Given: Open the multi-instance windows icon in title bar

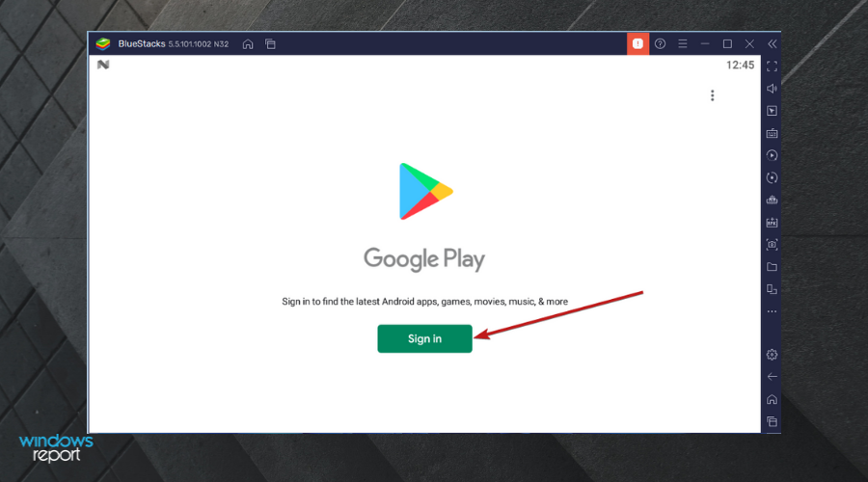Looking at the screenshot, I should point(270,44).
